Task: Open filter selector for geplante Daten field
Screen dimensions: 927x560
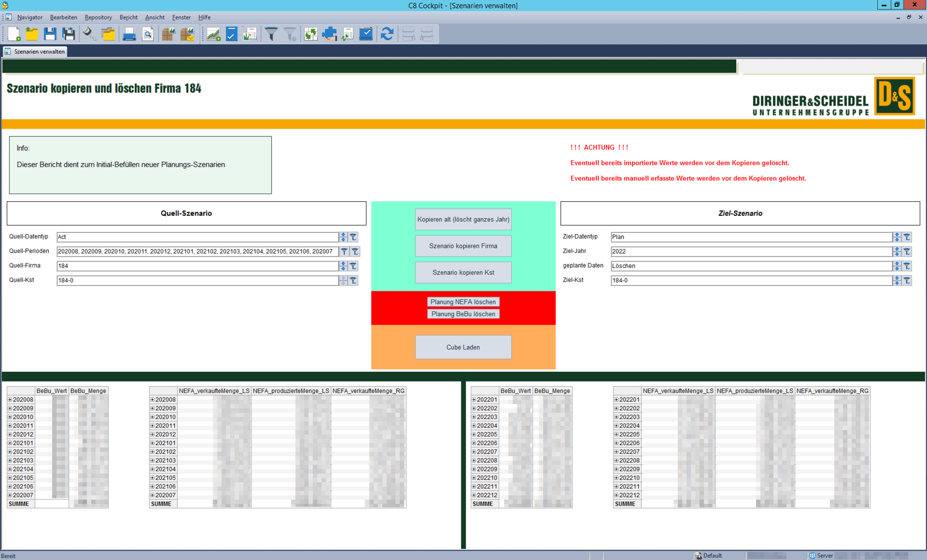Action: (x=907, y=266)
